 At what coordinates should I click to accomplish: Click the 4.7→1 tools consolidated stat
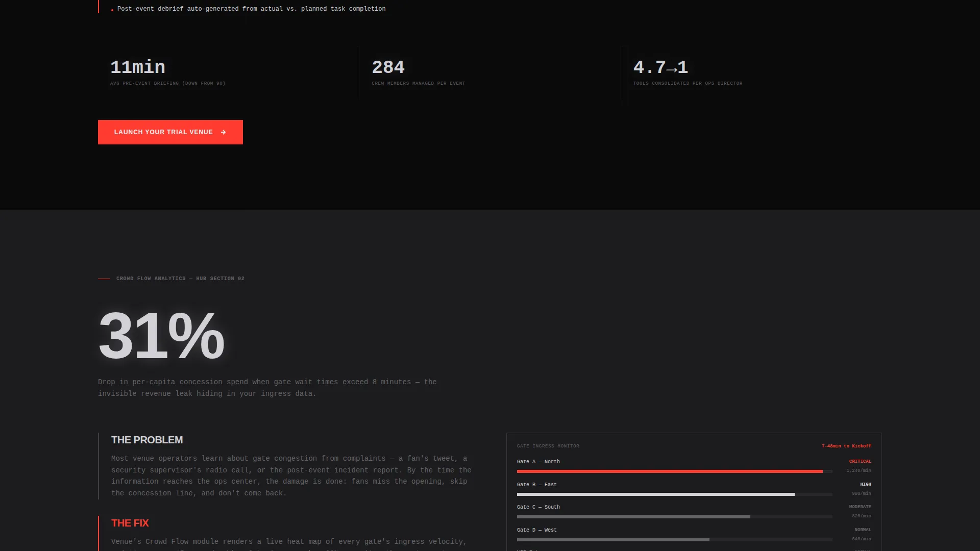point(660,67)
